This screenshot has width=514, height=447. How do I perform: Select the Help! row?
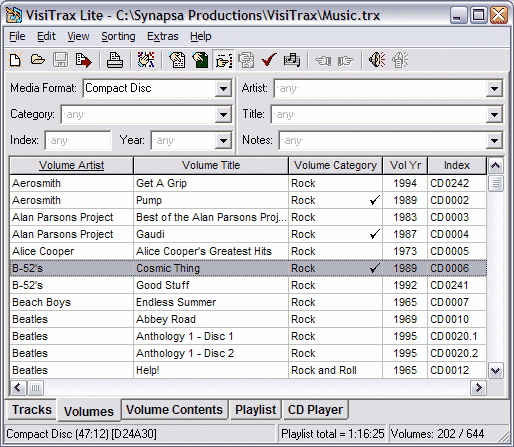pyautogui.click(x=248, y=370)
